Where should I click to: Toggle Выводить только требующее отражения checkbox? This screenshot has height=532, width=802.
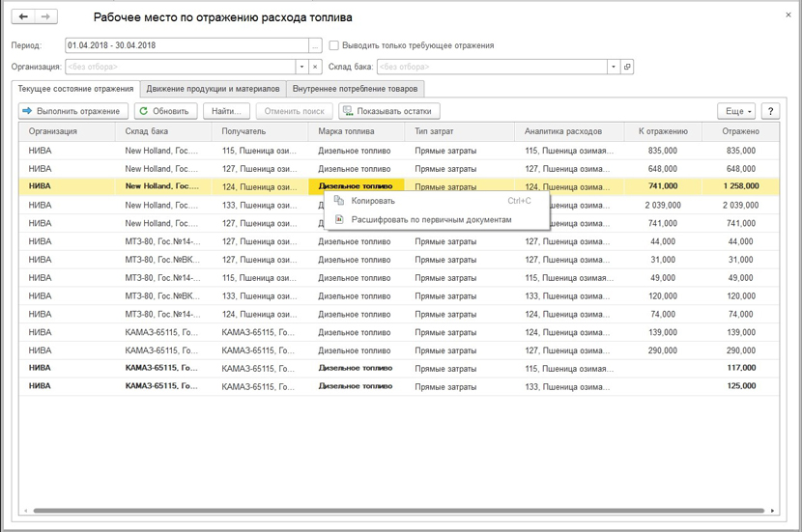pyautogui.click(x=334, y=45)
